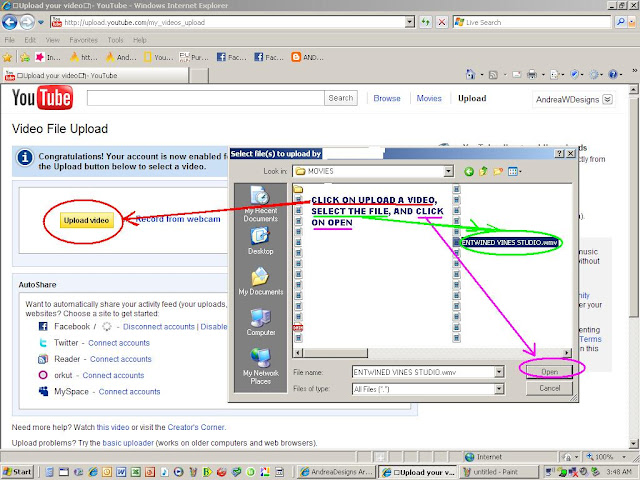
Task: Open My Recent Documents in file dialog
Action: click(x=260, y=203)
